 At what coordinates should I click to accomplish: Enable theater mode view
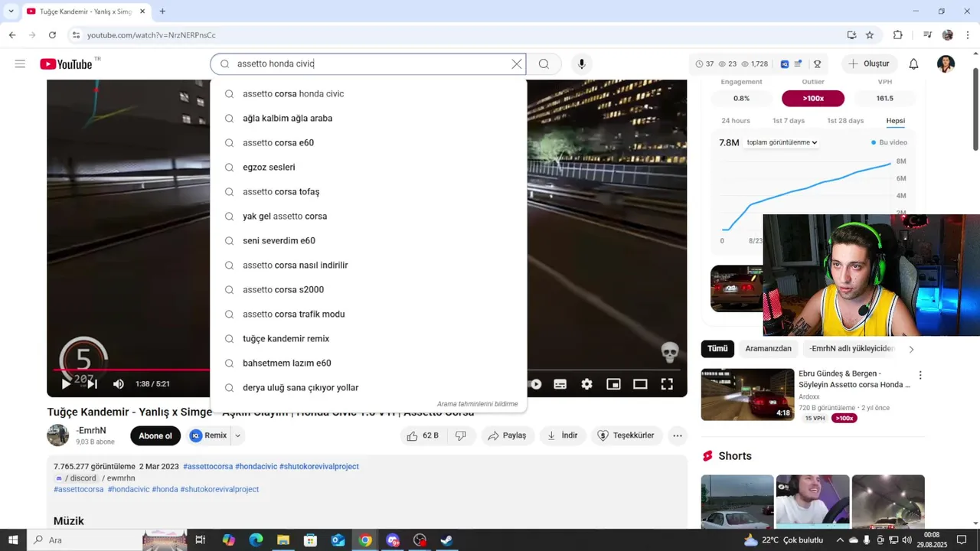coord(640,384)
